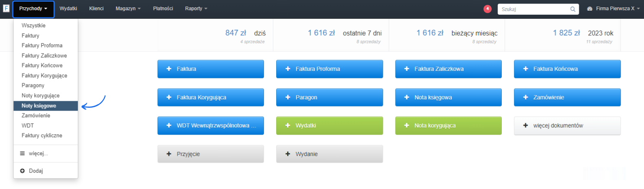
Task: Create a new Faktura Zaliczkowa
Action: tap(448, 69)
